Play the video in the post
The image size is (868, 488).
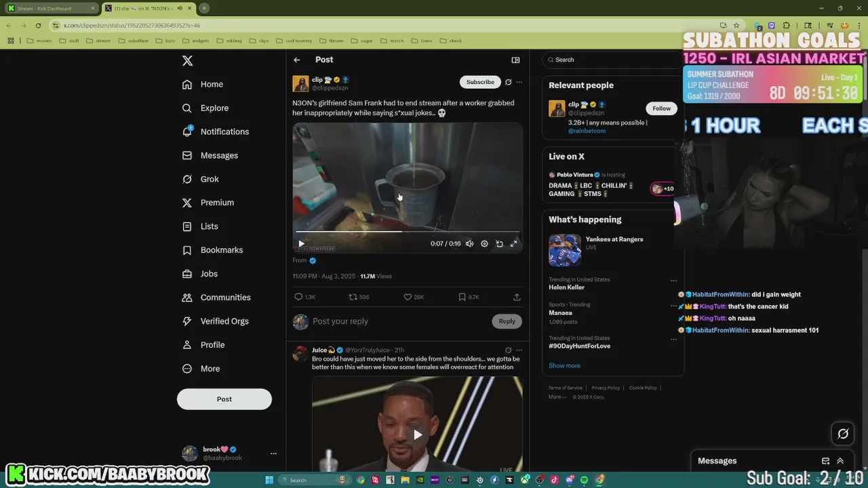(301, 243)
